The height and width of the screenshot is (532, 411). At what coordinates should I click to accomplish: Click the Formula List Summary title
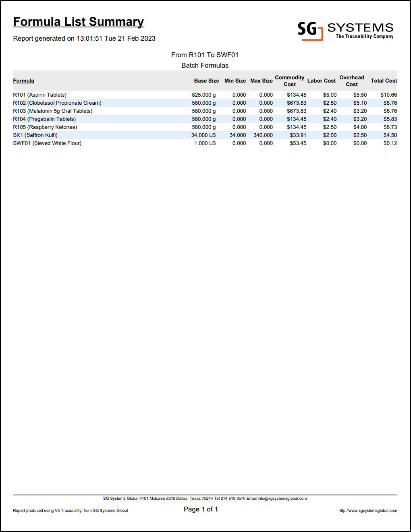79,22
